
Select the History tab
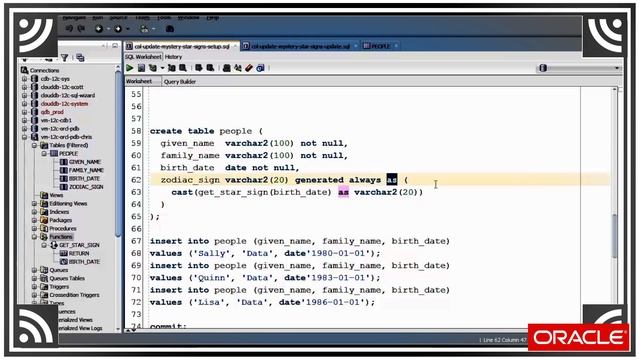point(173,57)
